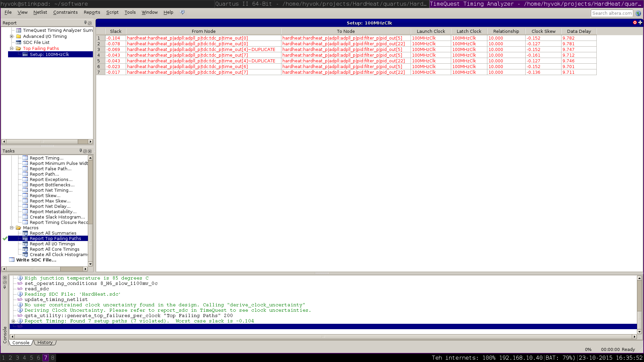
Task: Click the Report False Path task icon
Action: (x=25, y=169)
